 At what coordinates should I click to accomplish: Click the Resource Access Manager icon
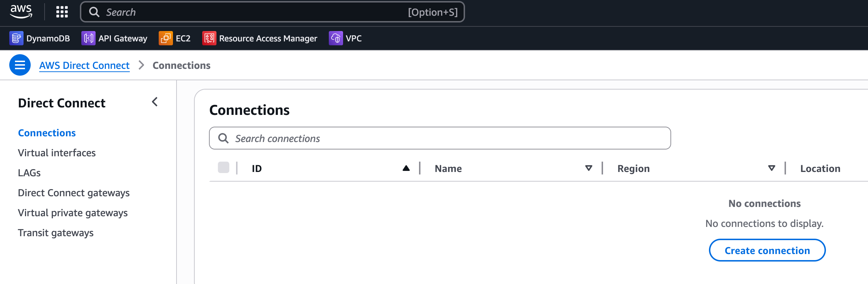point(209,38)
